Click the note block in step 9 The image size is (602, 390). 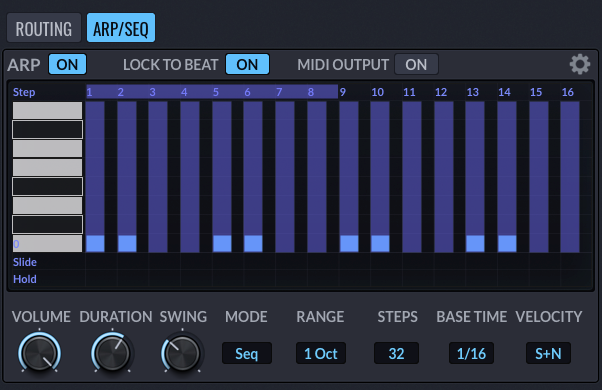(349, 243)
